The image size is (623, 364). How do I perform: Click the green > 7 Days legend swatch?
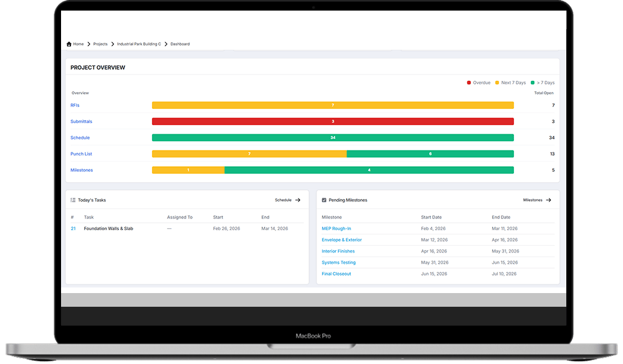[533, 83]
